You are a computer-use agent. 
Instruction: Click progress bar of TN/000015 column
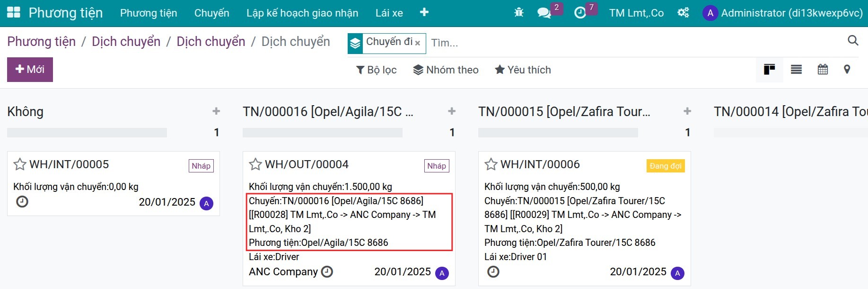[558, 133]
